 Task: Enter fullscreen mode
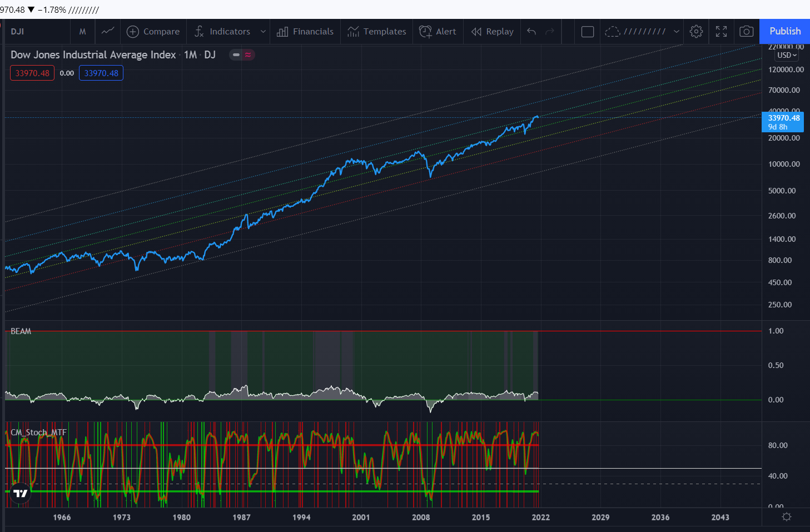(721, 32)
